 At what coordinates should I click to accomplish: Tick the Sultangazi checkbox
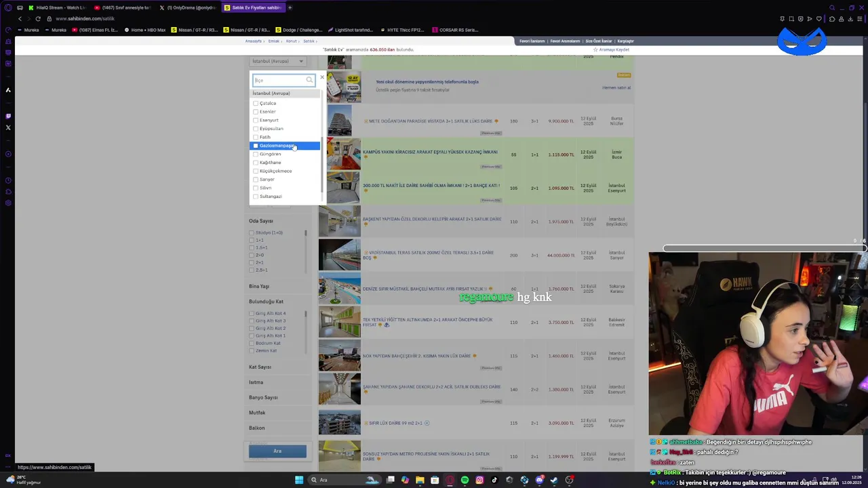point(256,197)
